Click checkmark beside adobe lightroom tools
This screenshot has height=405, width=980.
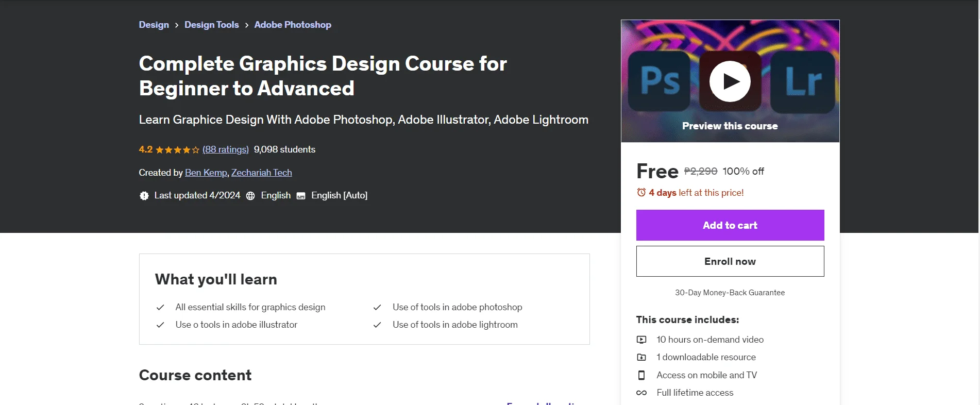pyautogui.click(x=377, y=325)
